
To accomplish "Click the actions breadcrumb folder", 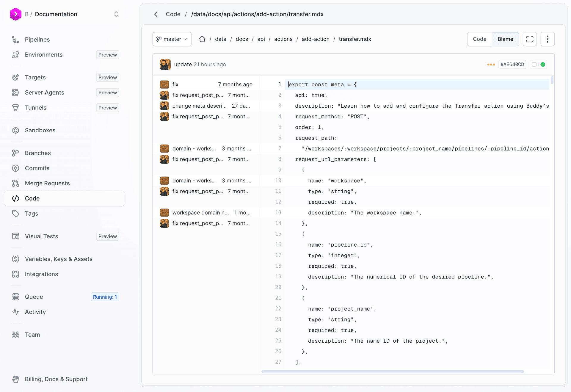I will (283, 39).
